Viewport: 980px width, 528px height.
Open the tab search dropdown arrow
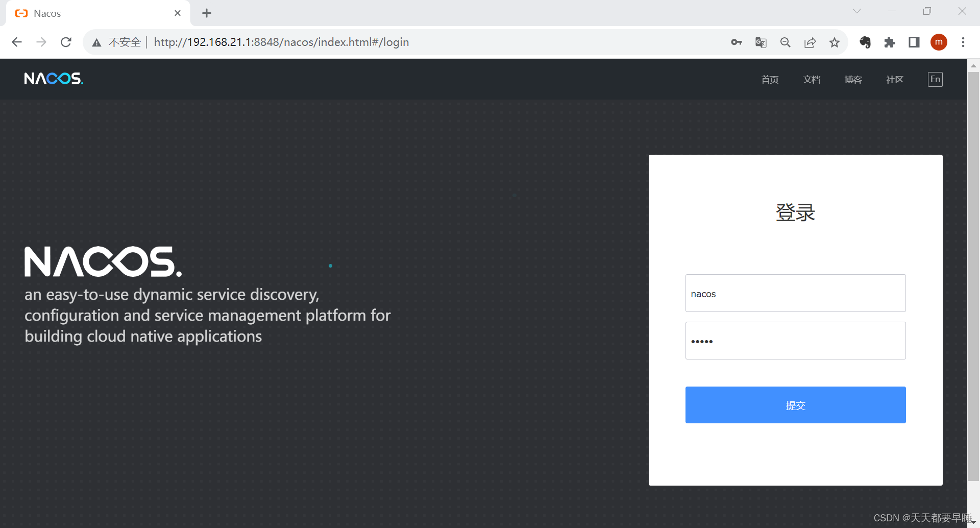[x=856, y=11]
